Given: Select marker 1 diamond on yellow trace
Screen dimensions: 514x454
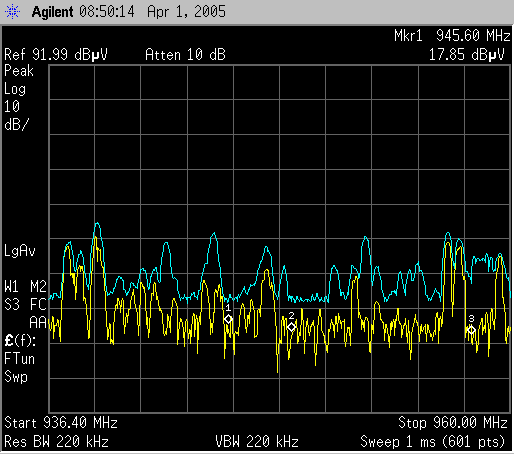Looking at the screenshot, I should 228,319.
